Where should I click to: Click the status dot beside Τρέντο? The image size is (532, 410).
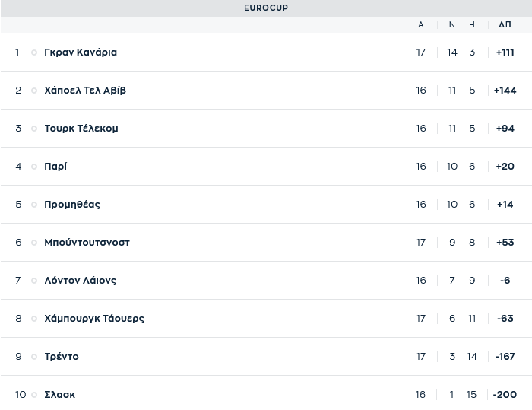(34, 357)
